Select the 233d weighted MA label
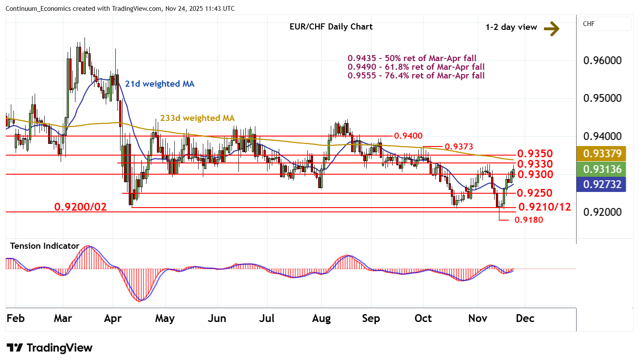Screen dimensions: 639x364 (x=197, y=118)
